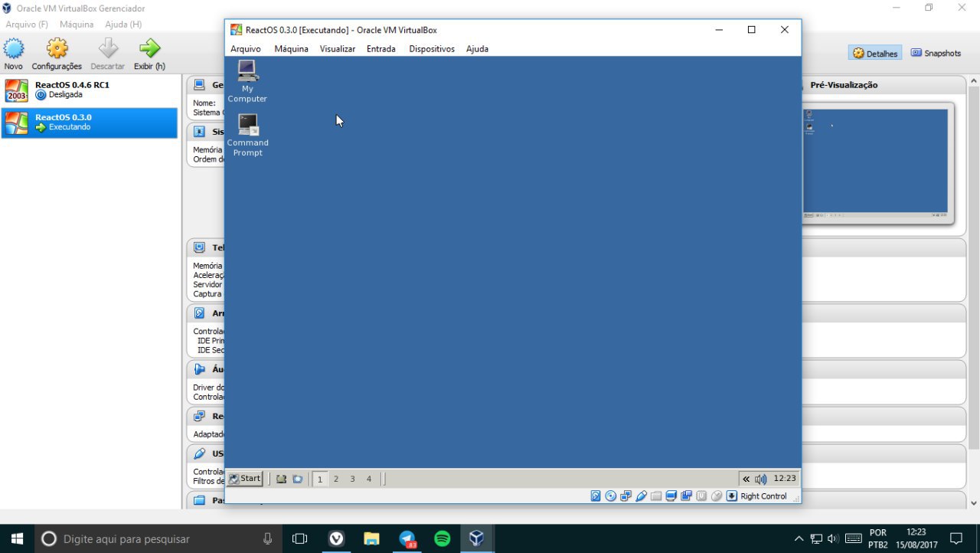Click the Sistema section icon in details
This screenshot has height=553, width=980.
click(x=199, y=132)
